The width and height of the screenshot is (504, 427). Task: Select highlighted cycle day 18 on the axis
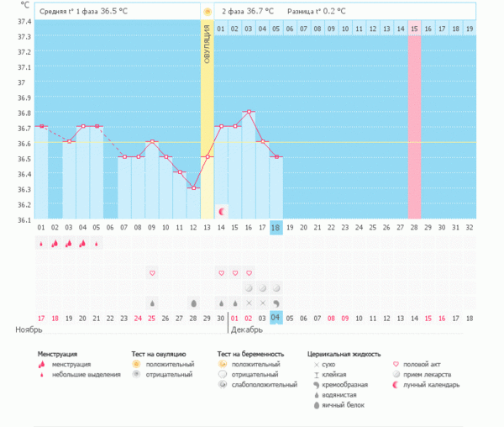[276, 228]
